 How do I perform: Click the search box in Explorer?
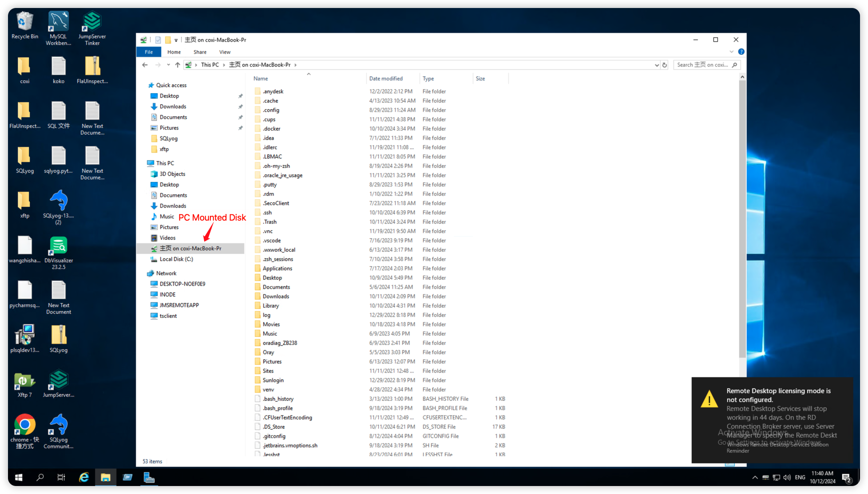click(x=706, y=65)
